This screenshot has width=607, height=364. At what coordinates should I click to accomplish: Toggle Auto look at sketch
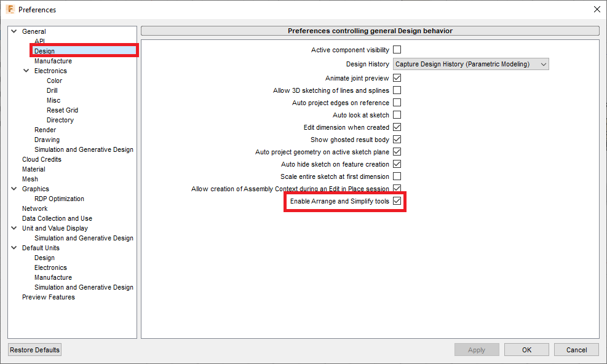click(397, 115)
